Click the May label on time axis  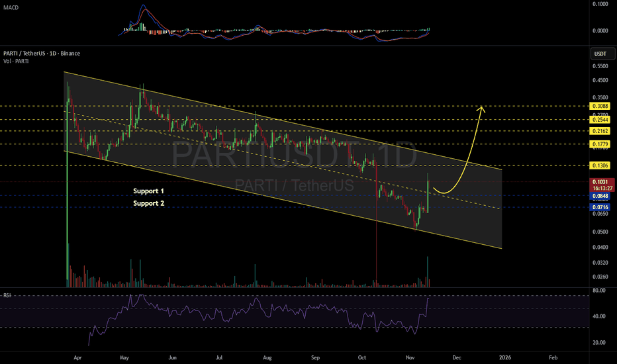click(124, 357)
